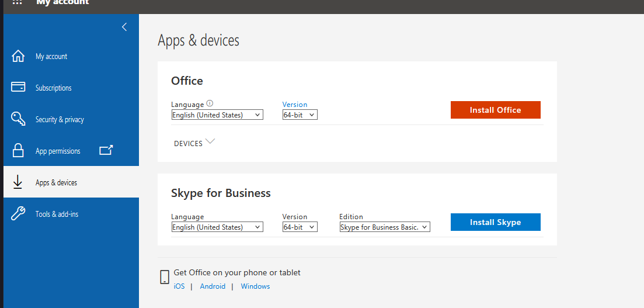Click the Install Office button
The image size is (644, 308).
click(495, 110)
